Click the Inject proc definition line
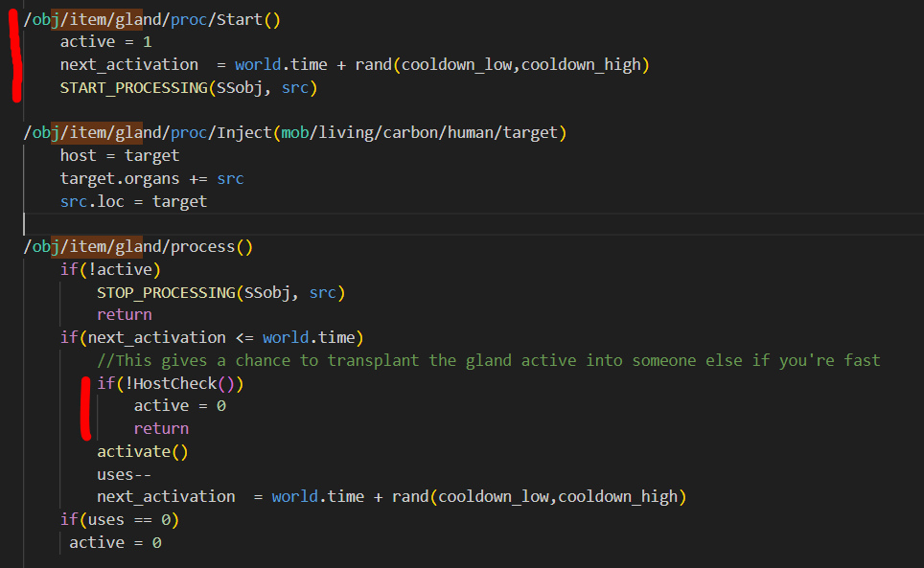 coord(294,132)
